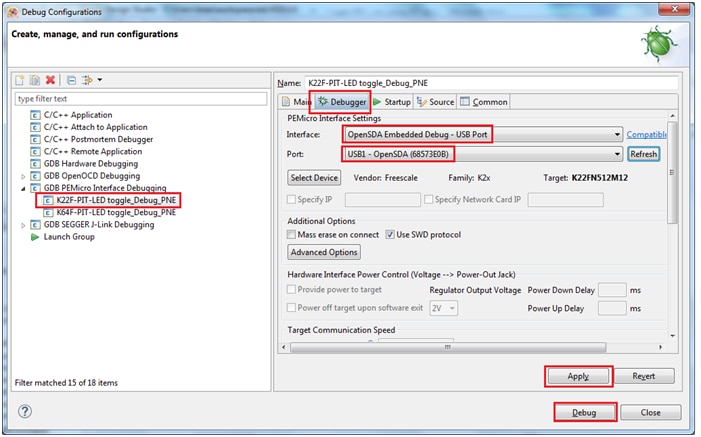Open Advanced Options

pos(324,252)
